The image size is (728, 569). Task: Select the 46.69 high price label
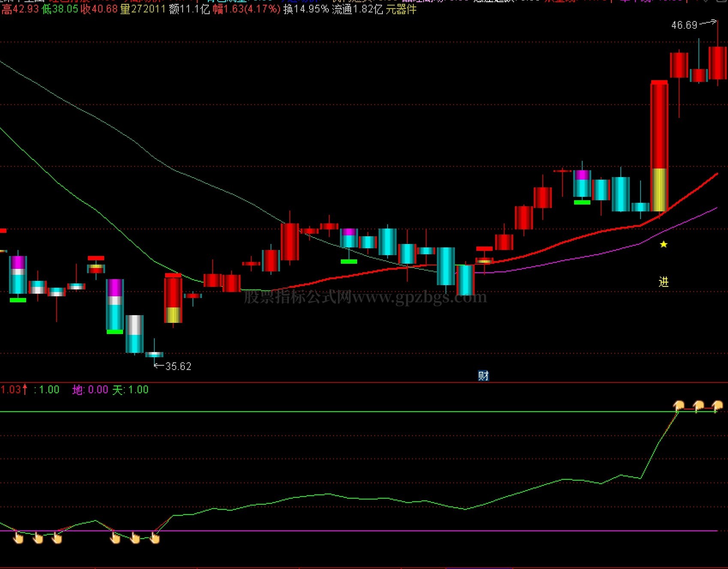(684, 25)
